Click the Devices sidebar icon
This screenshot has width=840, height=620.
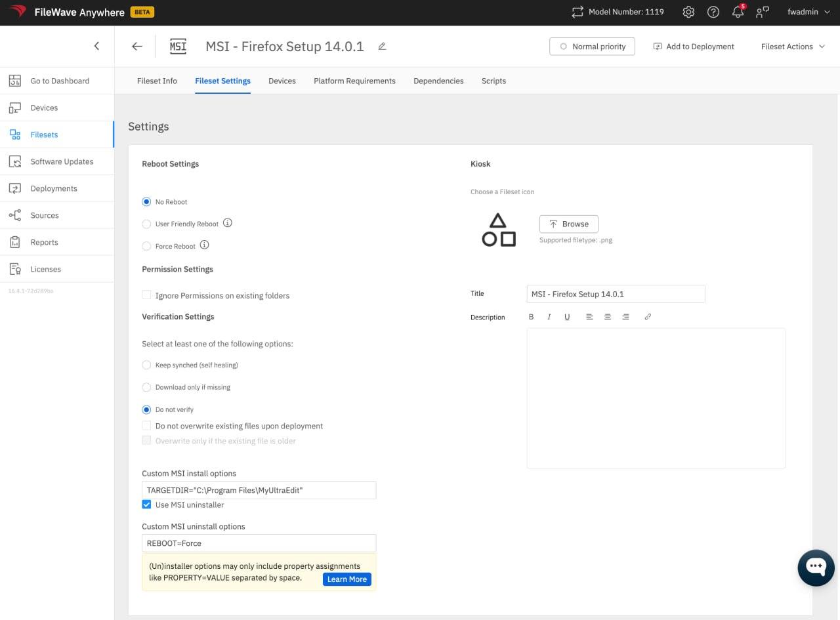coord(15,108)
